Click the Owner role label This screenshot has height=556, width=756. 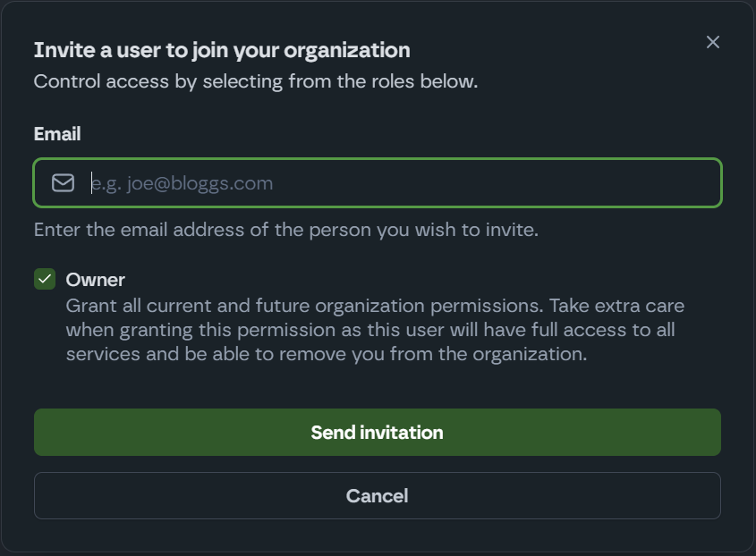(x=96, y=280)
